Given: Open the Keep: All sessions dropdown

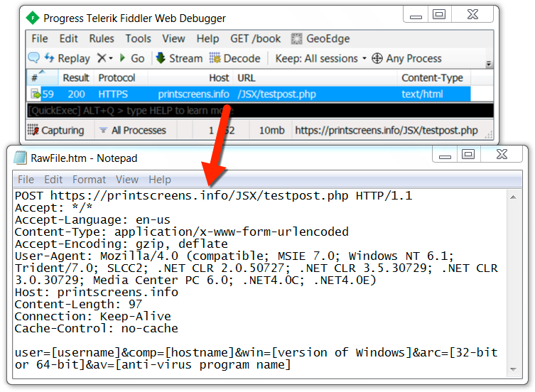Looking at the screenshot, I should tap(320, 58).
